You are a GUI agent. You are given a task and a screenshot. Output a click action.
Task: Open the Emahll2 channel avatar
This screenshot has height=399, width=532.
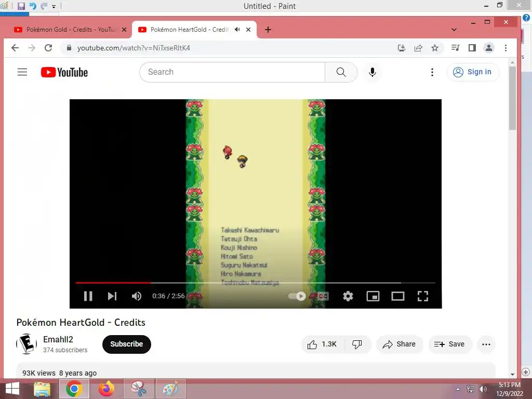point(26,344)
